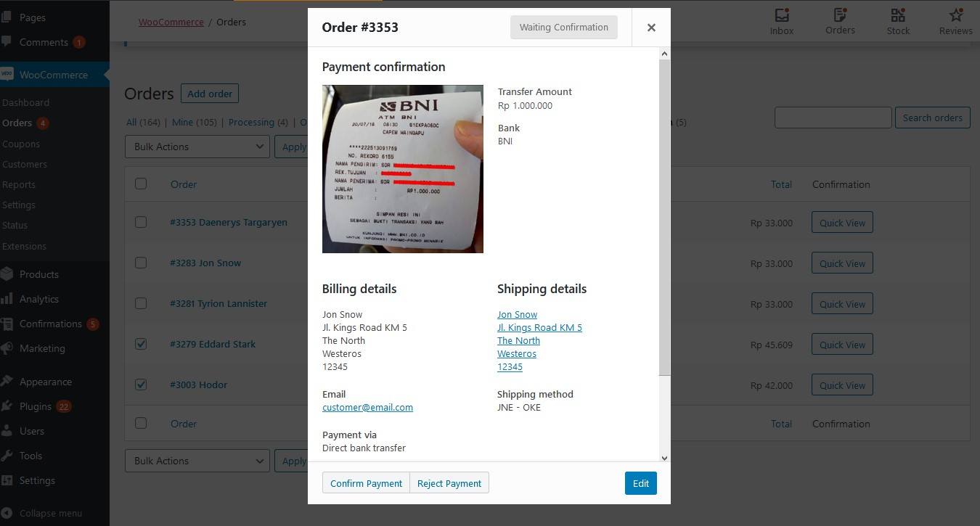Click the BNI receipt image thumbnail
This screenshot has width=980, height=526.
403,169
